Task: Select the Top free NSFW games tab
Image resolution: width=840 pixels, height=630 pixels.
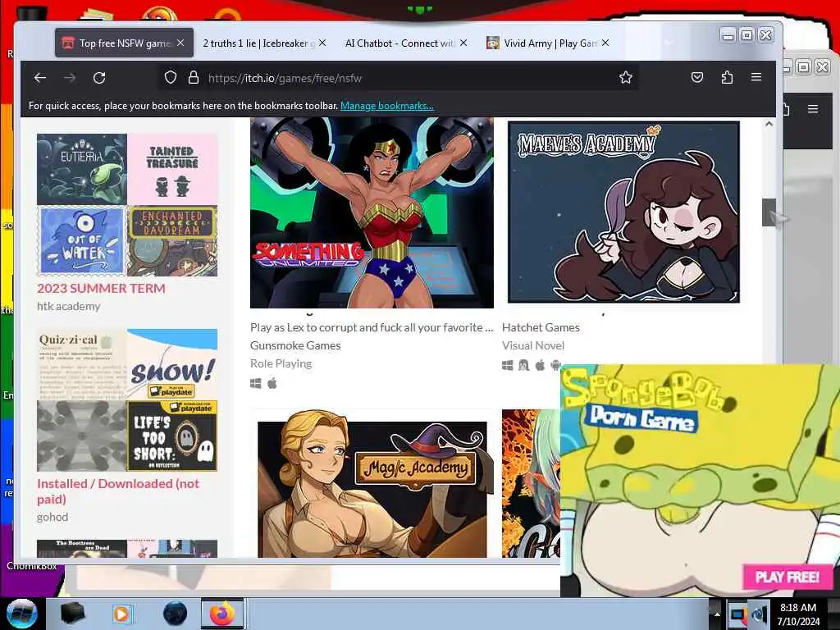Action: (x=124, y=43)
